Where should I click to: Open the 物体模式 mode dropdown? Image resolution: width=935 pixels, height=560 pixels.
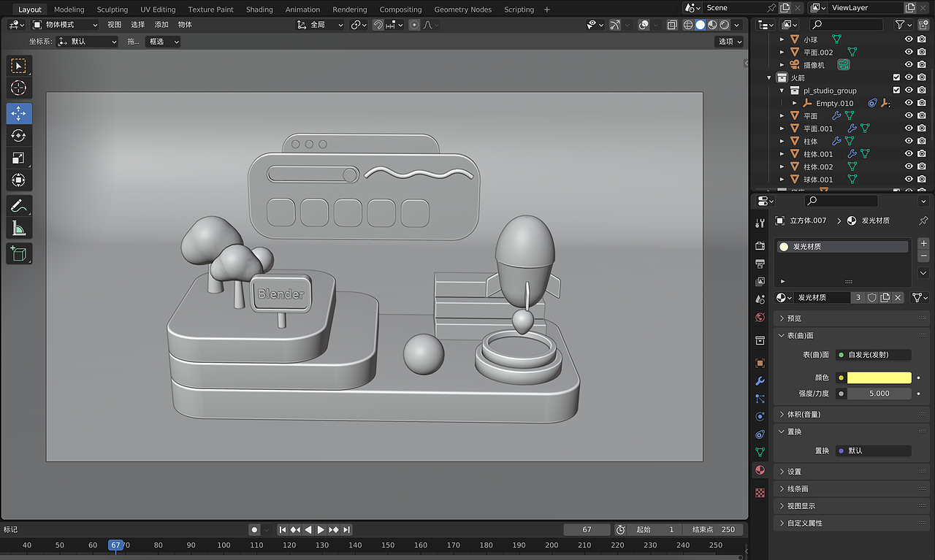(x=64, y=25)
